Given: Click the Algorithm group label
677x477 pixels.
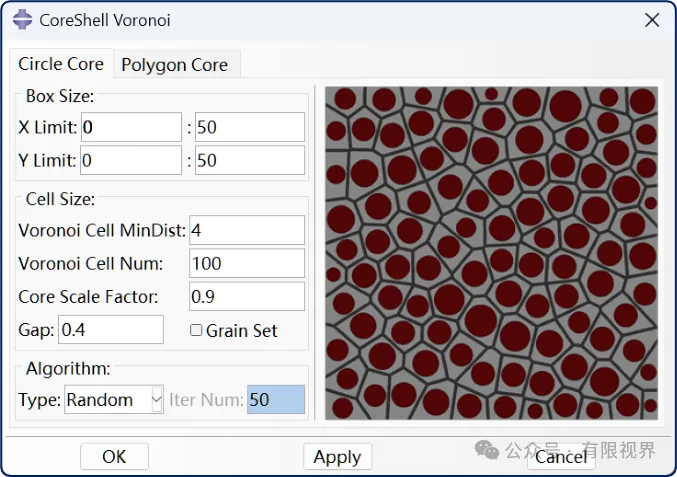Looking at the screenshot, I should 68,368.
